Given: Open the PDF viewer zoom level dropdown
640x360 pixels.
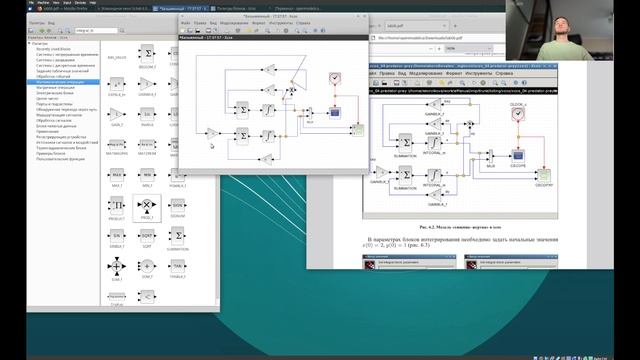Looking at the screenshot, I should [x=468, y=49].
